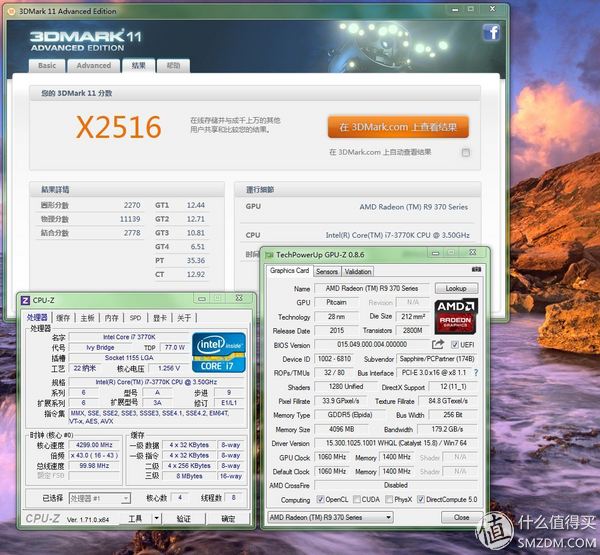The width and height of the screenshot is (600, 555).
Task: Click the 1280 Unified shaders value
Action: (346, 387)
